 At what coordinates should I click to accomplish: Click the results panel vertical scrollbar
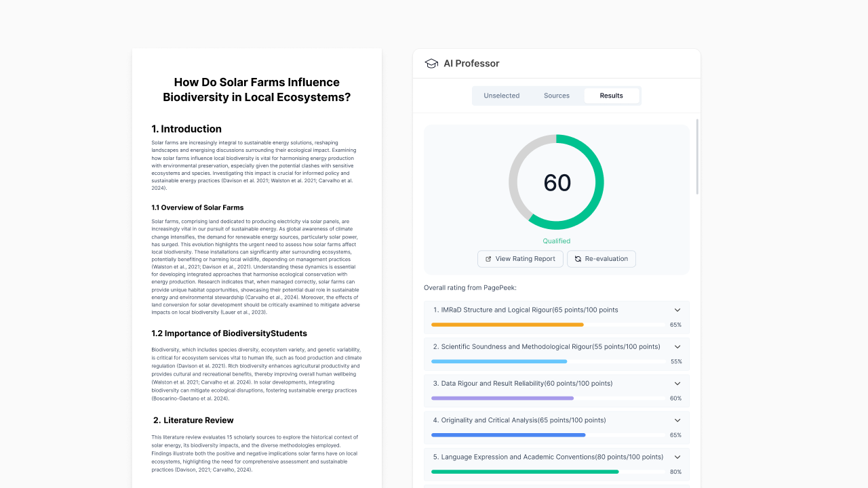point(697,157)
